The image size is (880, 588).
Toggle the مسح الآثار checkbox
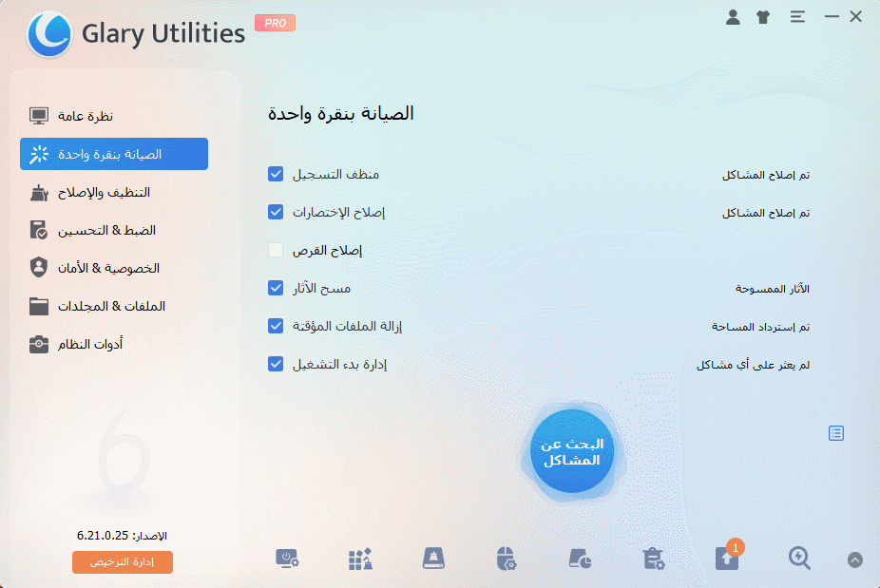pyautogui.click(x=276, y=288)
